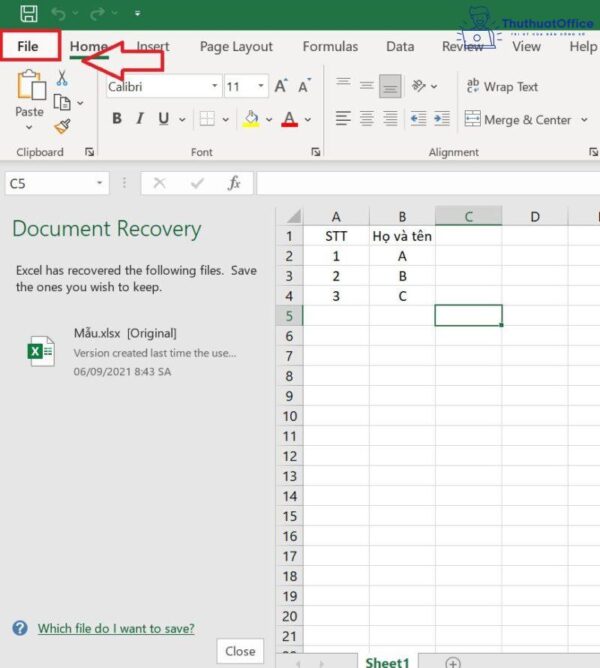Click the Select All corner triangle

tap(294, 216)
